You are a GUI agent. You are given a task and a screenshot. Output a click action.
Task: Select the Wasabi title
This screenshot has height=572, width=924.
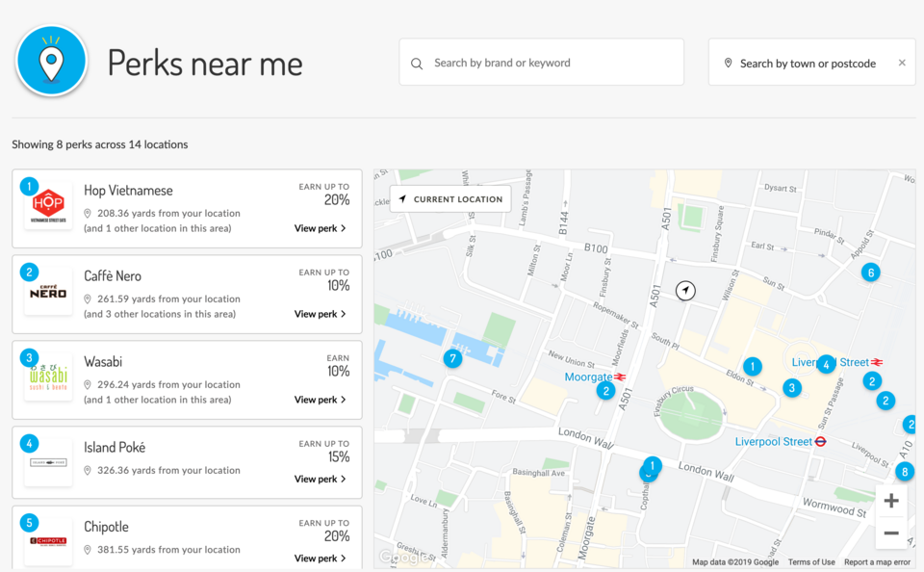click(103, 361)
